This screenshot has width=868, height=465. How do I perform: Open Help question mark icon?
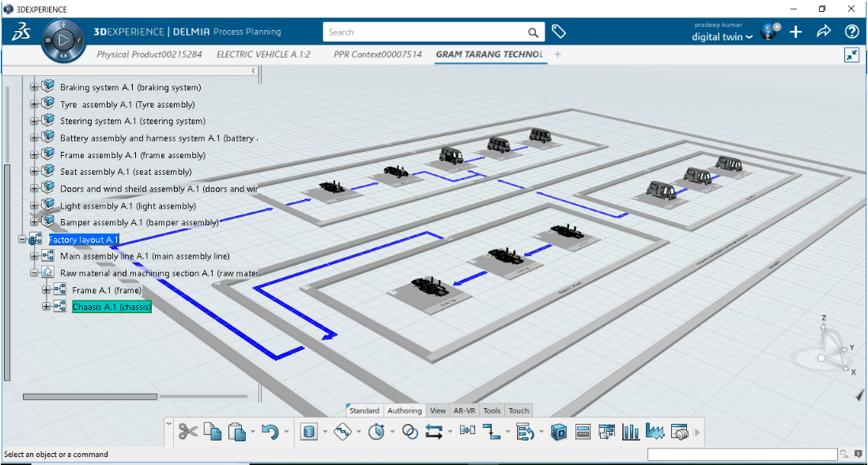[852, 32]
